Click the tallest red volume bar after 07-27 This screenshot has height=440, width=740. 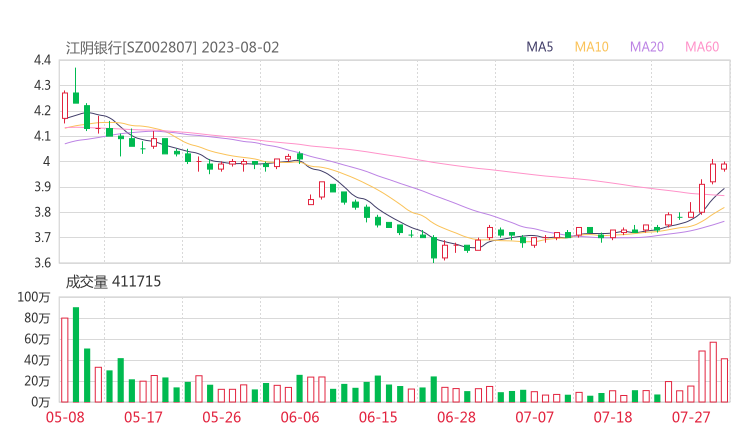point(713,372)
